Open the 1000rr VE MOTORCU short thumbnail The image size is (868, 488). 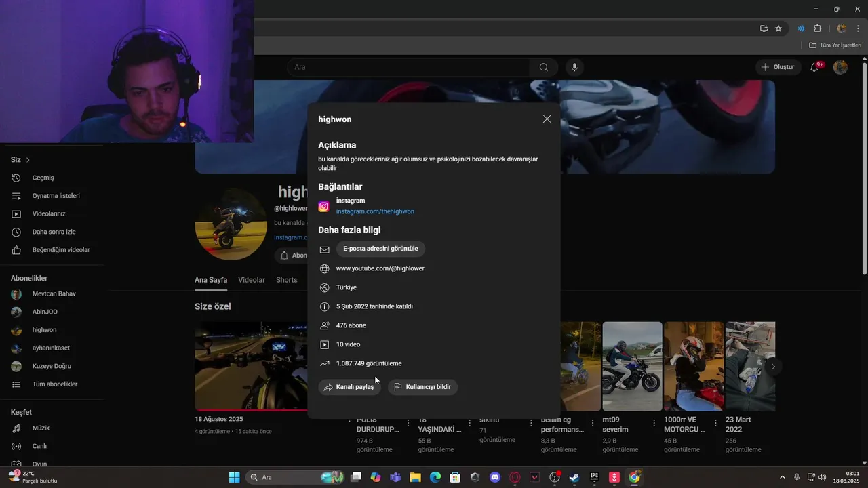click(x=693, y=366)
